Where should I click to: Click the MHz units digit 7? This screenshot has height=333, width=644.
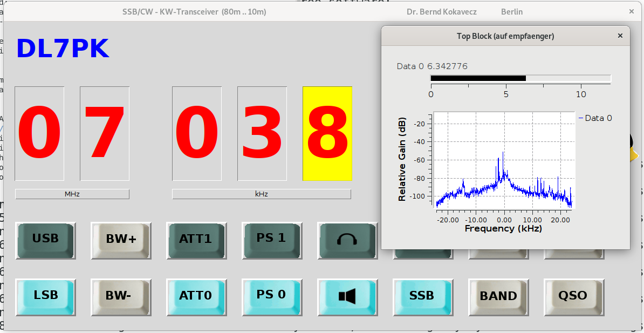(x=105, y=133)
